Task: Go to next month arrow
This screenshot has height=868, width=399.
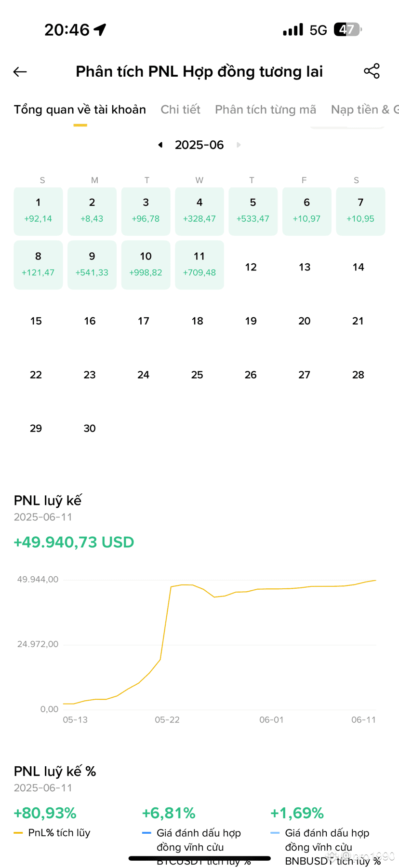Action: [238, 145]
